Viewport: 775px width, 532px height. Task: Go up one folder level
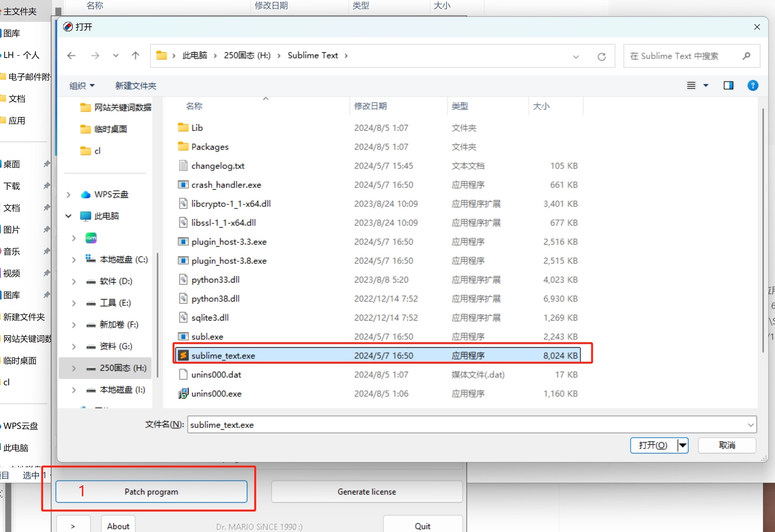[136, 56]
